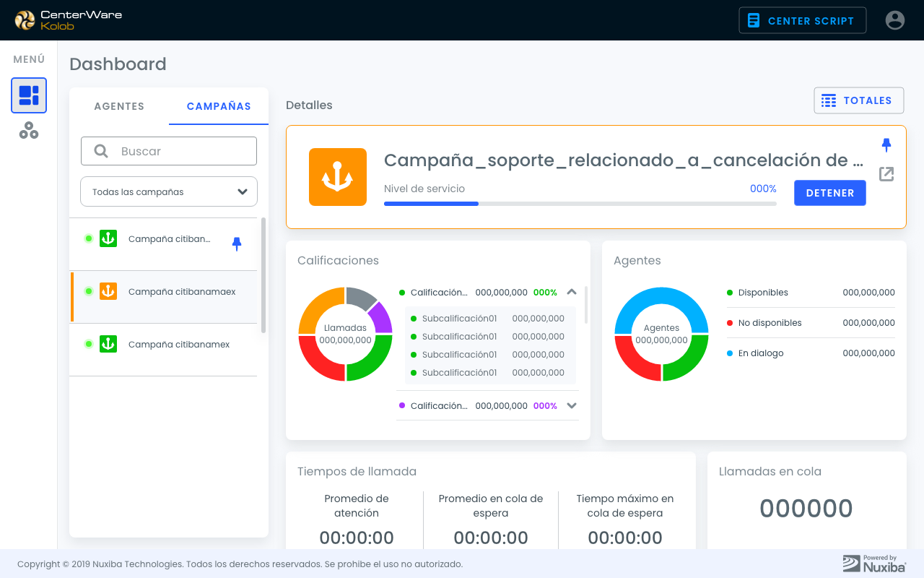Click Tiempo máximo en cola de espera label
924x578 pixels.
coord(625,506)
